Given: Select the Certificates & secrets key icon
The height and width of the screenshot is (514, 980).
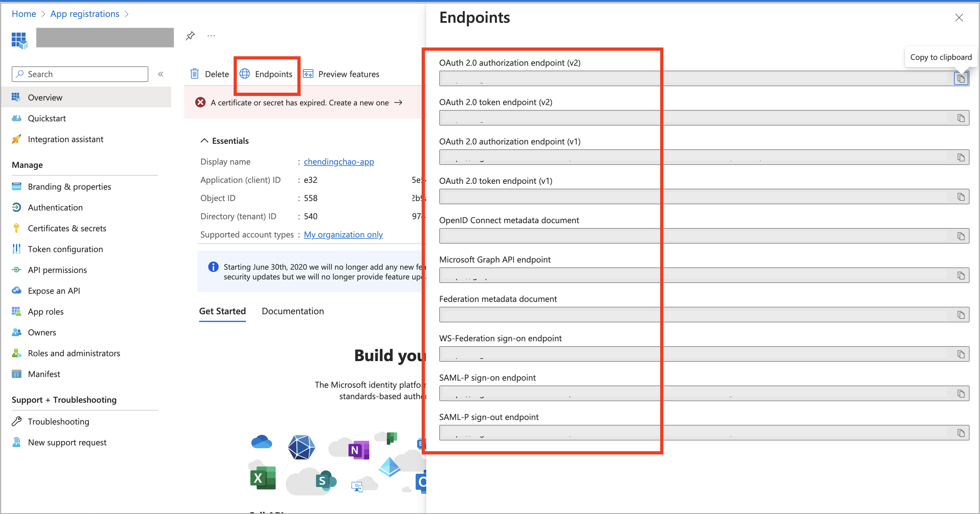Looking at the screenshot, I should point(16,228).
